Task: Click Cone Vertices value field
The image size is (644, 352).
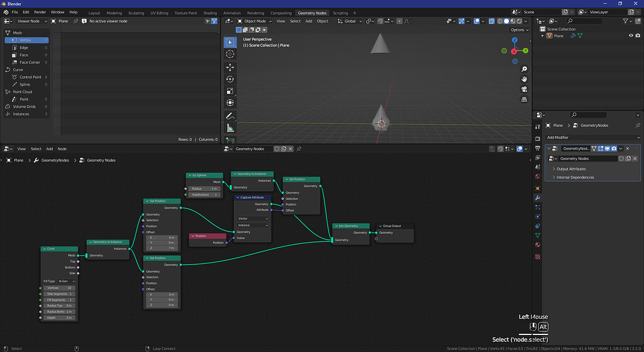Action: pos(59,288)
